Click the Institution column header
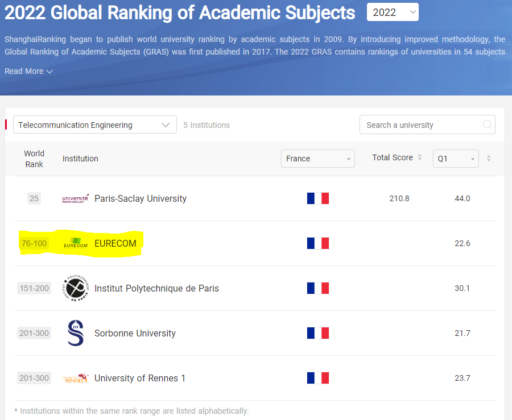 [x=80, y=159]
